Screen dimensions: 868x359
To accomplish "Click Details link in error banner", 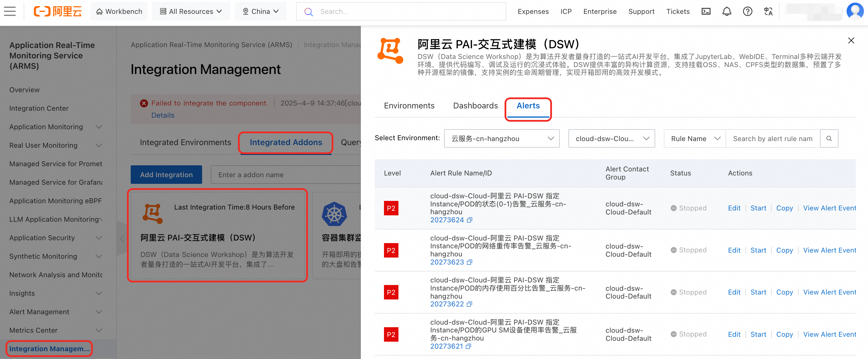I will coord(163,115).
